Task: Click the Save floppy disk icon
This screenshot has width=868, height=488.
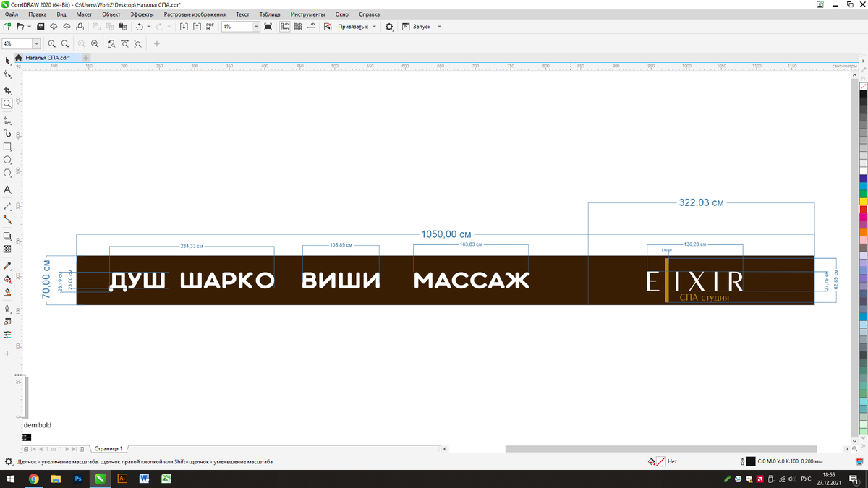Action: (x=41, y=27)
